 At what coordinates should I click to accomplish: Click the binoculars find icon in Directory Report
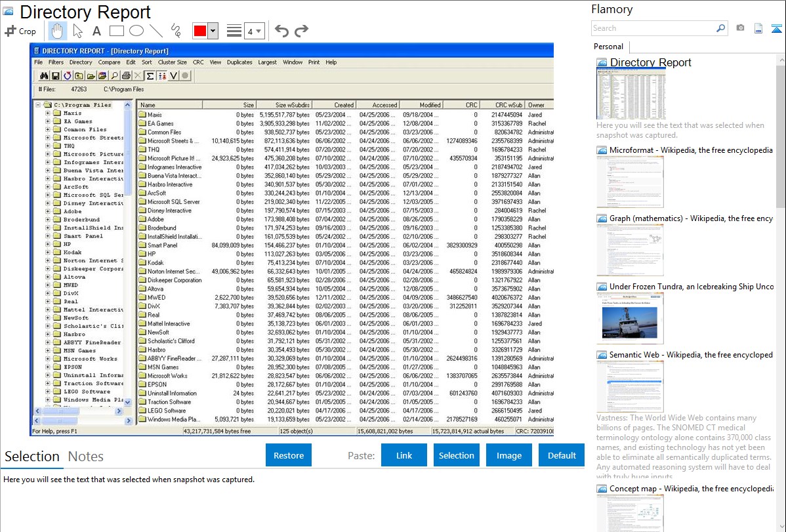coord(44,75)
